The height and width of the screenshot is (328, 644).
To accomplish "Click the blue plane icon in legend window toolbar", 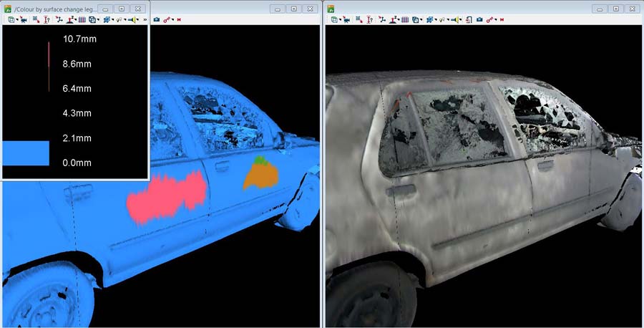I will 107,20.
